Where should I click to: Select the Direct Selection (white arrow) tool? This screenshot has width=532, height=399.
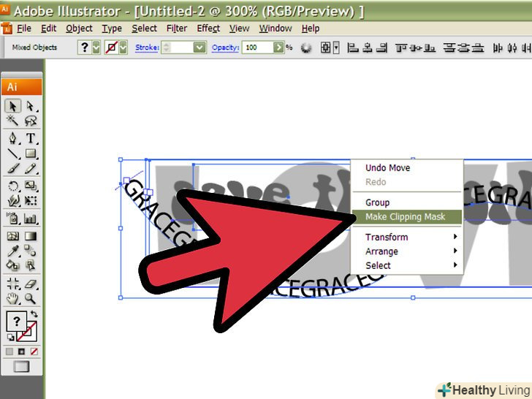point(31,106)
